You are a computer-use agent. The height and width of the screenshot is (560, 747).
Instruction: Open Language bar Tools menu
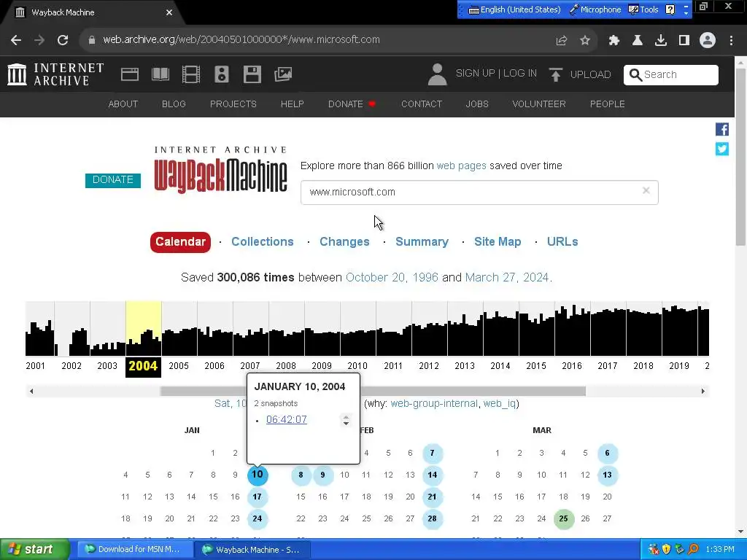click(643, 9)
